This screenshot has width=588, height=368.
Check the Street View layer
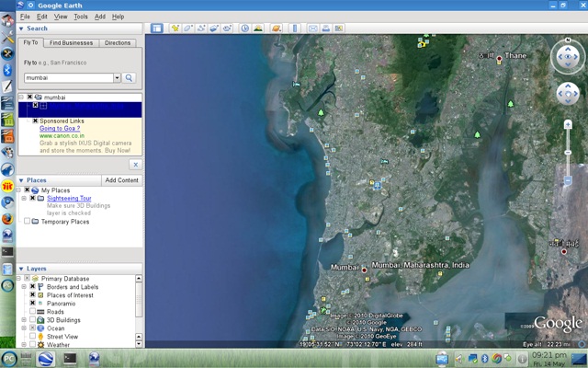click(x=33, y=337)
